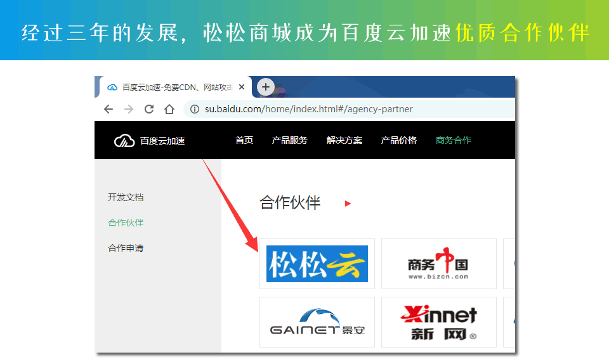Open the 商务合作 navigation item
This screenshot has width=609, height=364.
(x=454, y=140)
